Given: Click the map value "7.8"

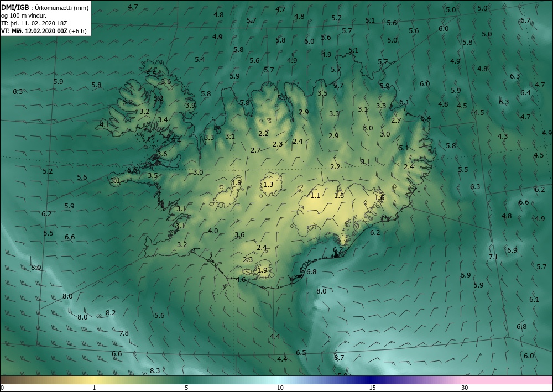Looking at the screenshot, I should click(x=124, y=333).
